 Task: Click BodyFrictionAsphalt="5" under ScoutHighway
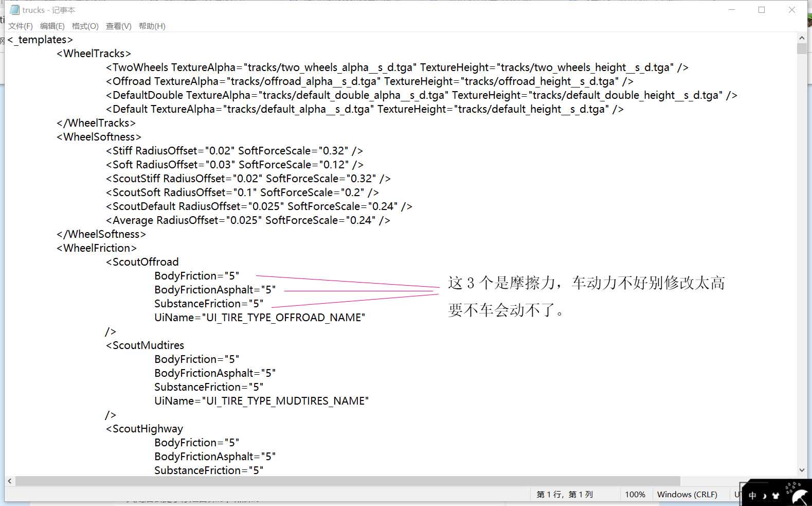point(215,457)
